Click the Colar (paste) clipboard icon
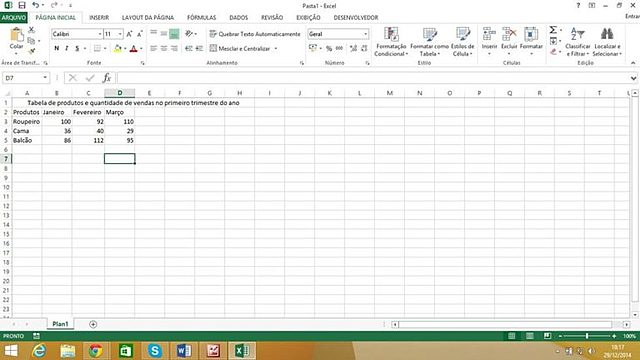 tap(16, 35)
